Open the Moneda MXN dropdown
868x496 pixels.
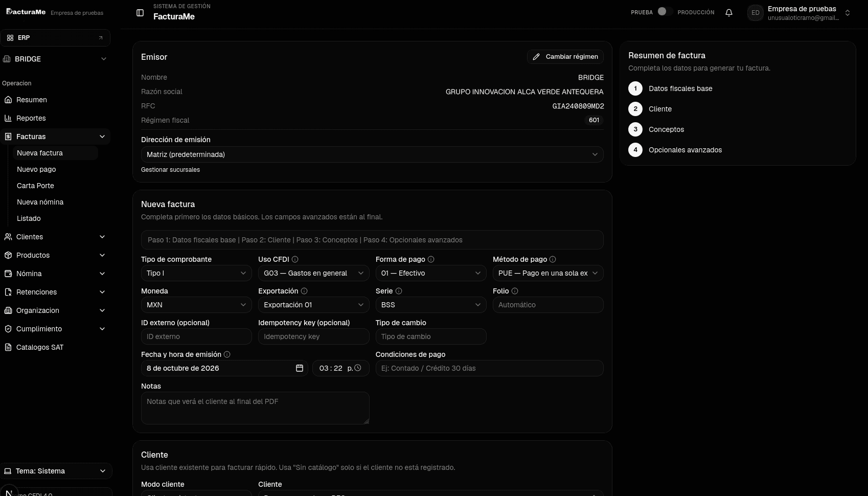tap(196, 305)
